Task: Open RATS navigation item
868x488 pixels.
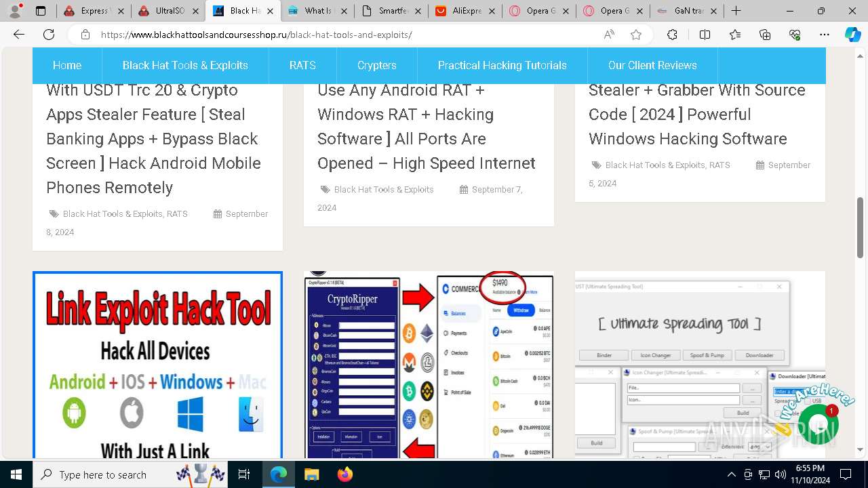Action: (302, 66)
